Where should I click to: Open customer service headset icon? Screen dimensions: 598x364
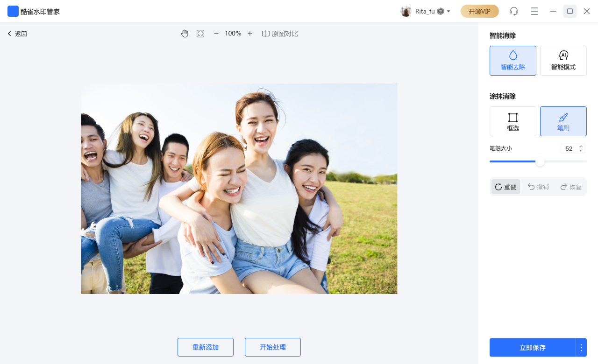click(x=514, y=11)
